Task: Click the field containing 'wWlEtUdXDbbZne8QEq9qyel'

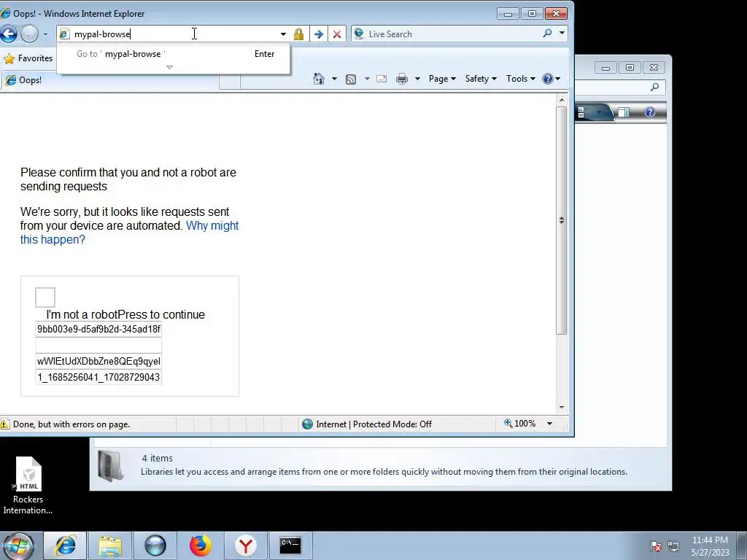Action: pyautogui.click(x=98, y=362)
